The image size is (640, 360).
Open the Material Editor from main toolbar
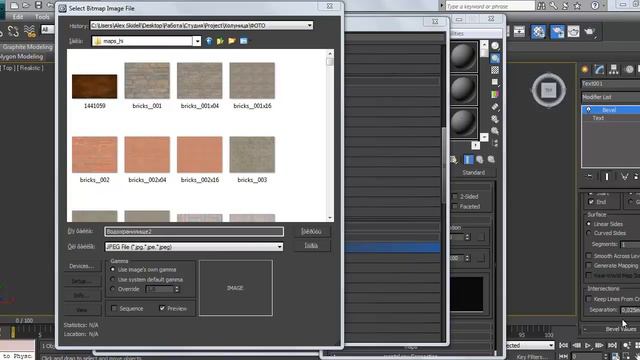tap(538, 31)
